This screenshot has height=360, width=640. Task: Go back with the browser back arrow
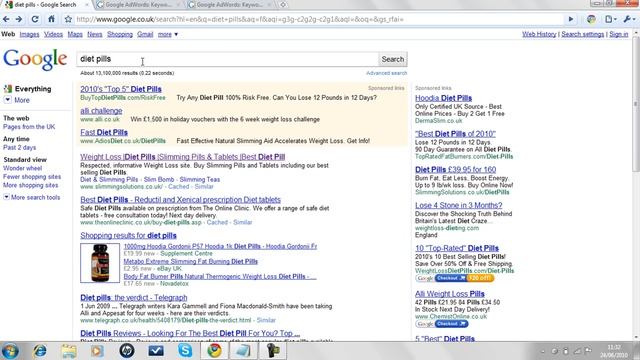click(6, 19)
